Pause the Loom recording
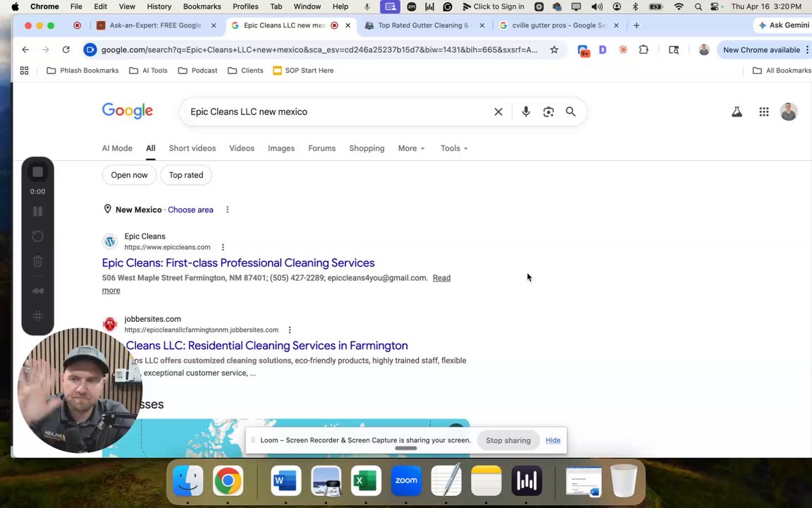 [x=38, y=212]
